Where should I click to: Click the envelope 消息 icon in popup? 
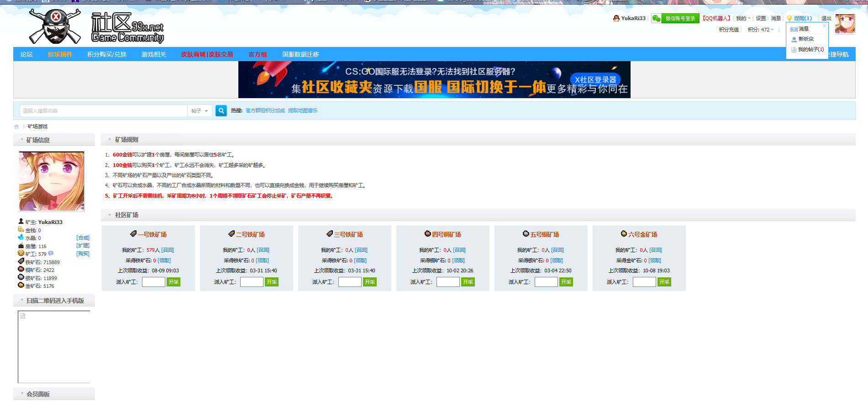click(x=794, y=29)
